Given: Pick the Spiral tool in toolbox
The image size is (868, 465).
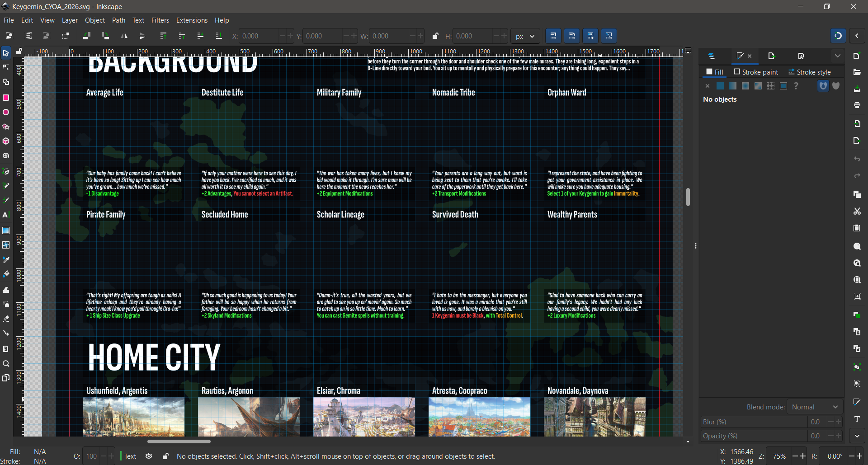Looking at the screenshot, I should point(6,156).
